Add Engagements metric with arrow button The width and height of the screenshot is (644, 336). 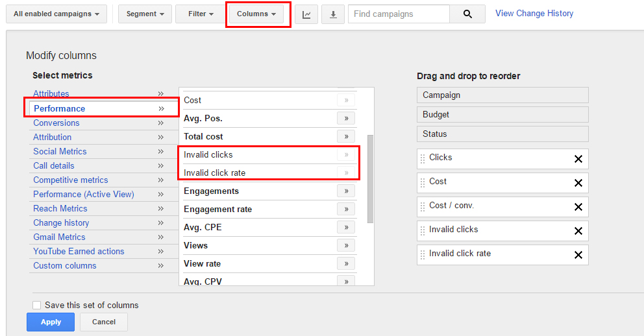(346, 191)
